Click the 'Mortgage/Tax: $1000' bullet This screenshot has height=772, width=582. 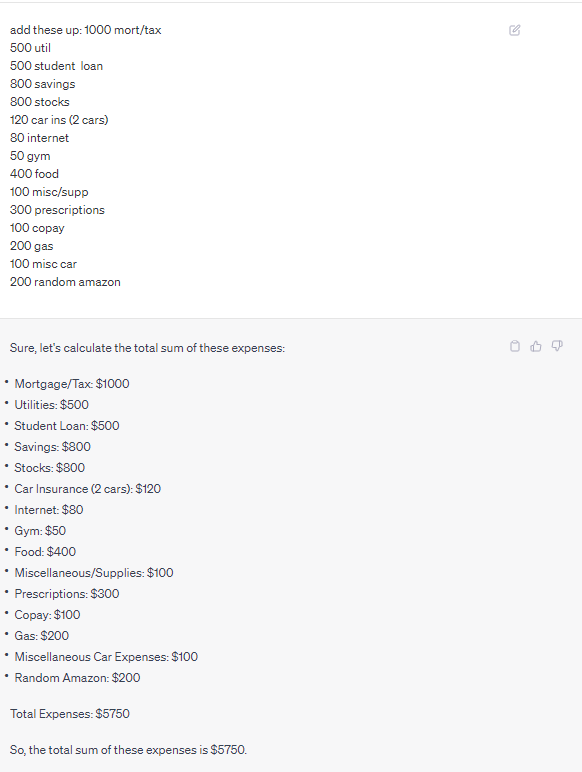tap(72, 384)
